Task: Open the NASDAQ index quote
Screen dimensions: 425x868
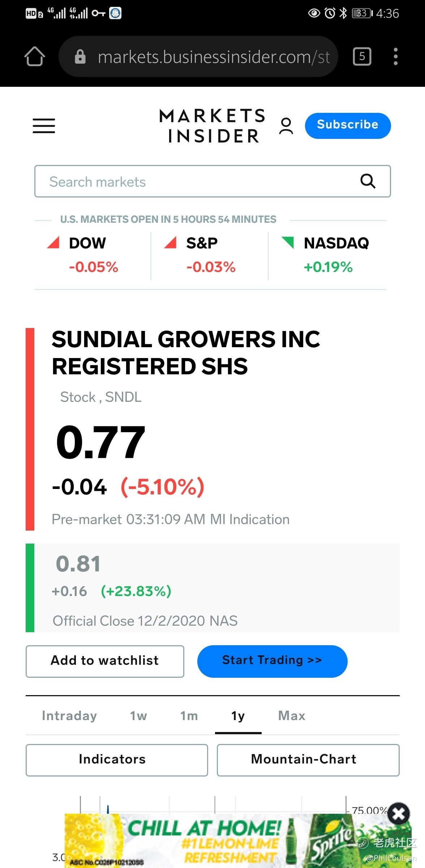Action: click(327, 255)
